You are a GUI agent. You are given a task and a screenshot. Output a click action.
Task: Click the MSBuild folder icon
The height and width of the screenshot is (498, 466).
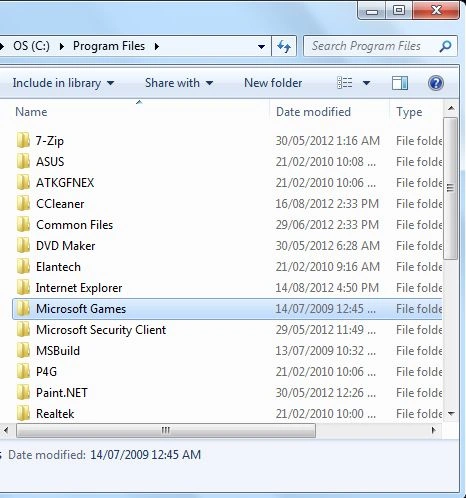pos(23,350)
